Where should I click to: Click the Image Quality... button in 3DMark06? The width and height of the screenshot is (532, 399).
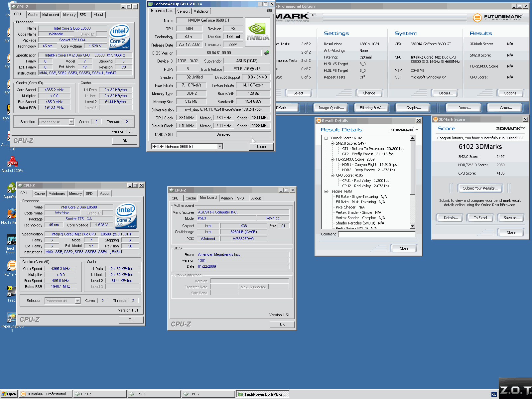tap(332, 108)
